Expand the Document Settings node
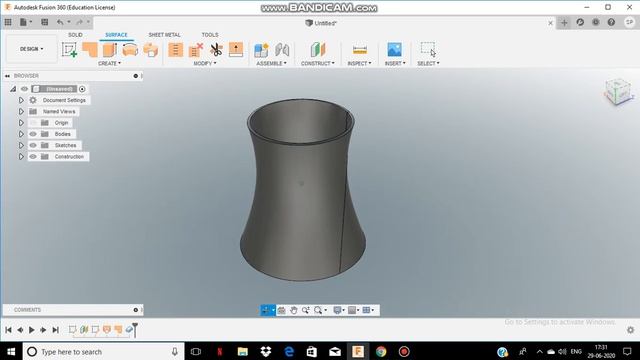The height and width of the screenshot is (360, 640). click(21, 100)
